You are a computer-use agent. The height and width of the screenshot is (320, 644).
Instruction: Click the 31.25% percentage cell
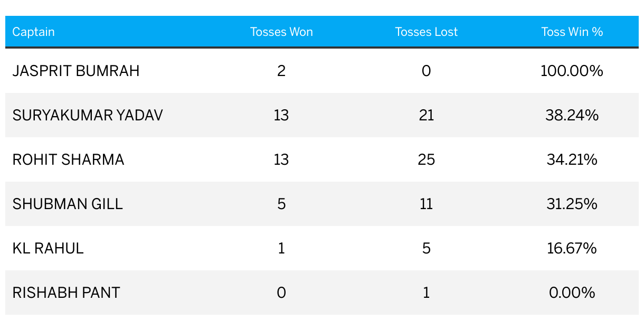point(572,204)
